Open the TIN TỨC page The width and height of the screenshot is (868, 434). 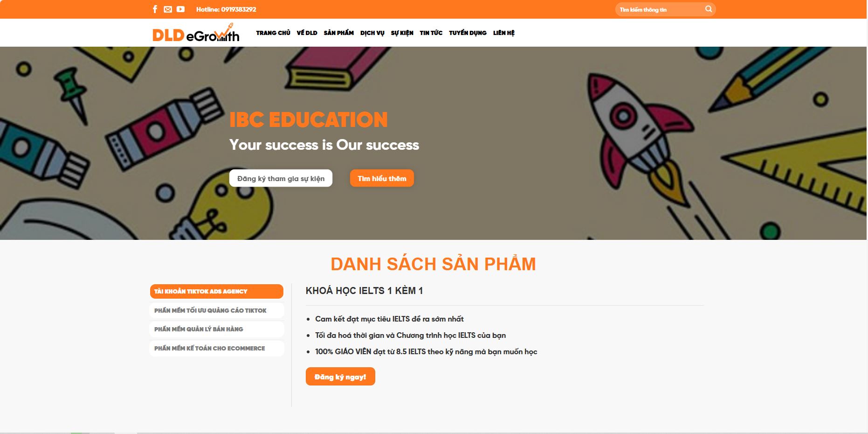[x=431, y=33]
